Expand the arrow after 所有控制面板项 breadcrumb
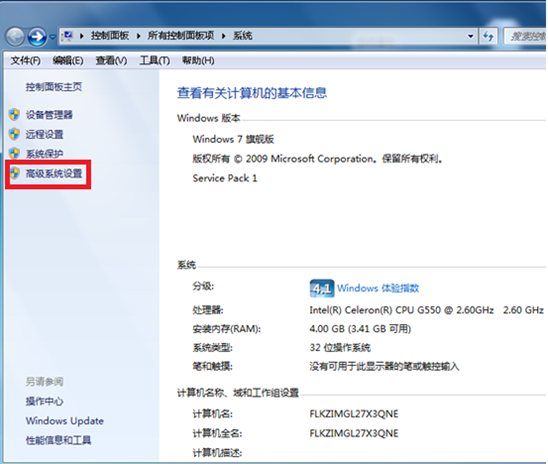This screenshot has height=464, width=548. pyautogui.click(x=223, y=36)
